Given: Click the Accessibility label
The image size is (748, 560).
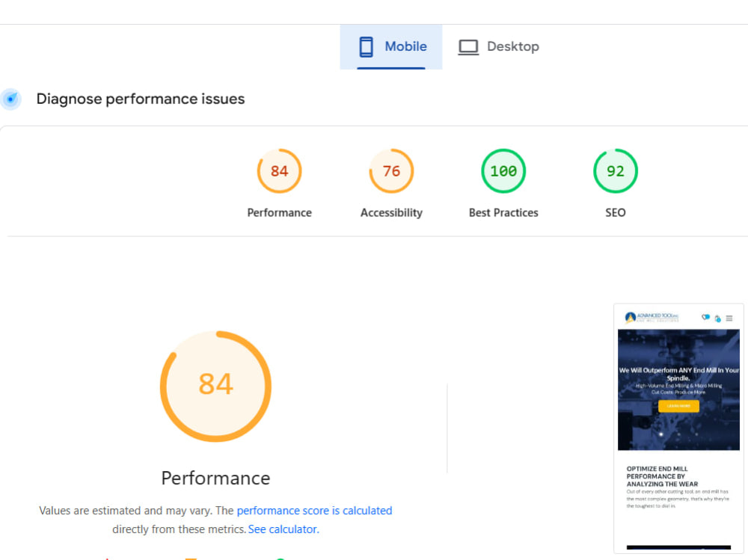Looking at the screenshot, I should pos(391,213).
